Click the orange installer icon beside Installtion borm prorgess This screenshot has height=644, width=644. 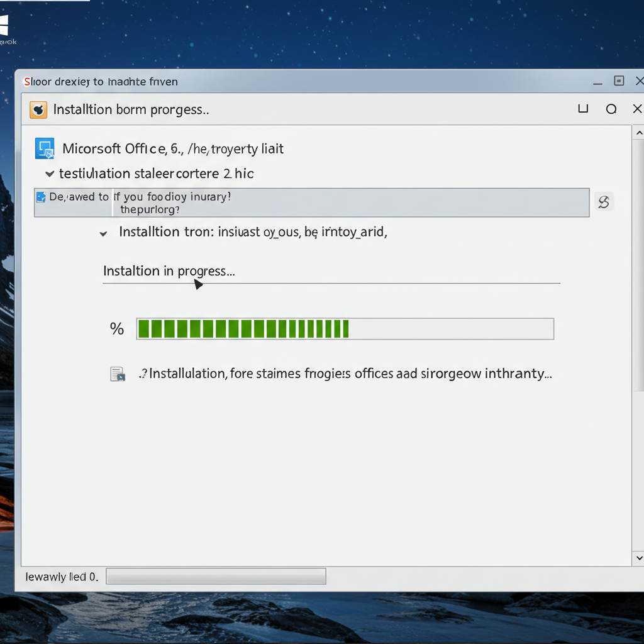pyautogui.click(x=38, y=109)
